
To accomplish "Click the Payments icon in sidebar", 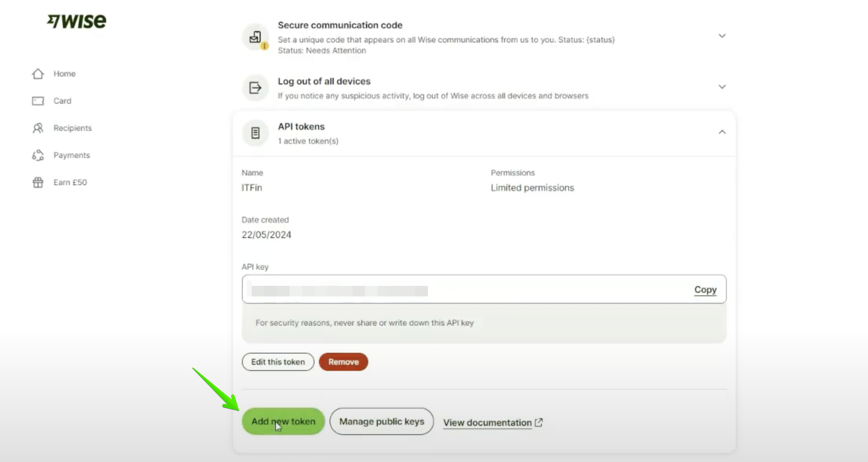I will [x=38, y=156].
